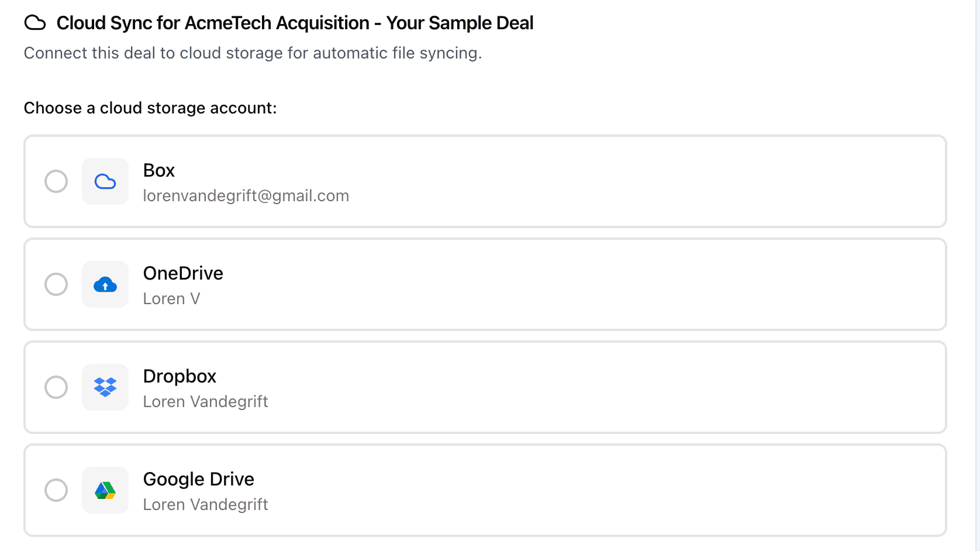This screenshot has width=980, height=551.
Task: Click the Loren V account text
Action: click(171, 298)
